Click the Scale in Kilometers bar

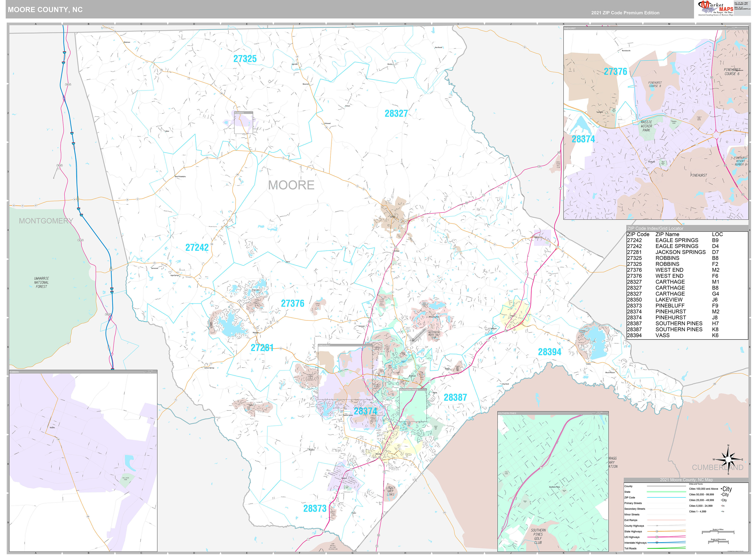tap(718, 542)
